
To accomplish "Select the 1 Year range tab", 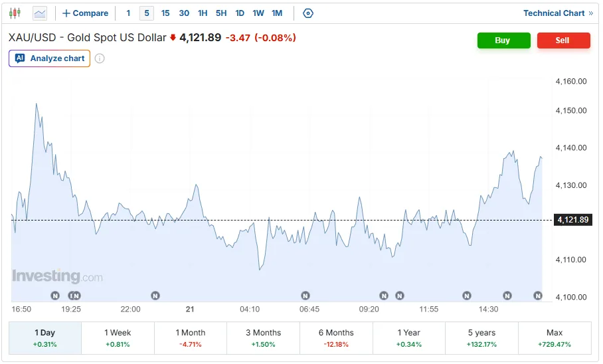I will [x=409, y=338].
